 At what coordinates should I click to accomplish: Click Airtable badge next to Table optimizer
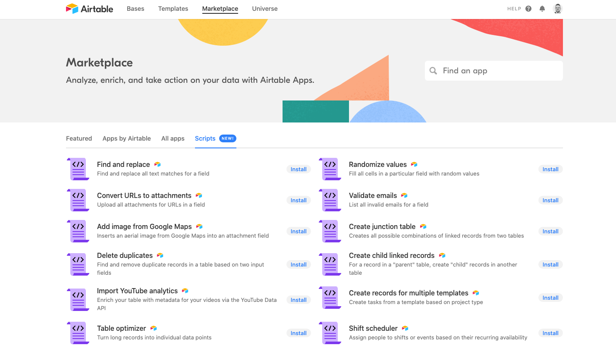[x=154, y=328]
